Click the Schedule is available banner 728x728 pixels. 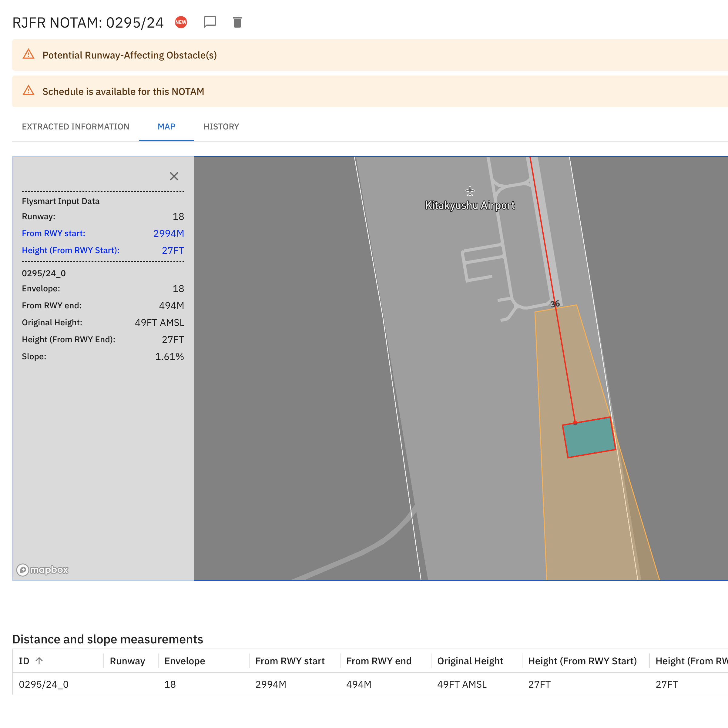(123, 92)
